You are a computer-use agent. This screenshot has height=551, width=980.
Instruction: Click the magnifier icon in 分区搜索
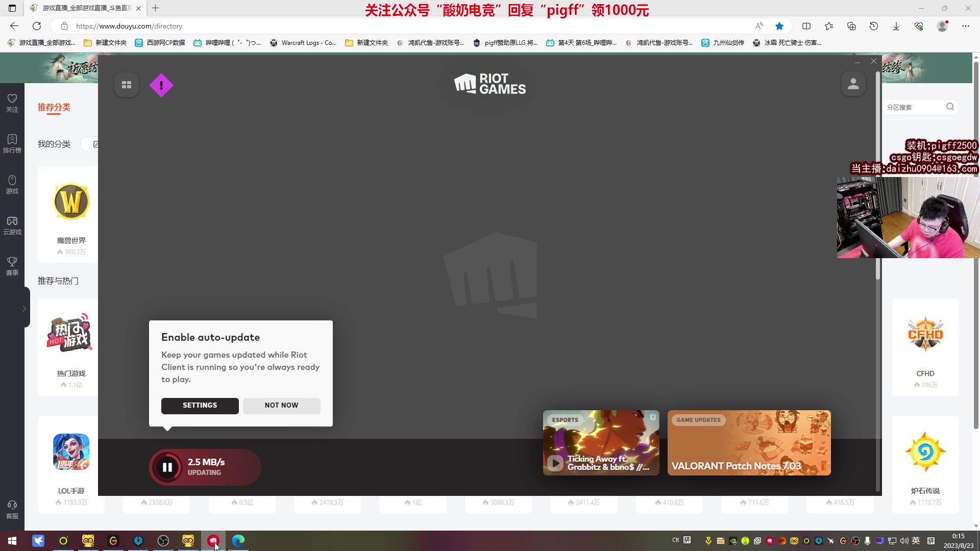point(950,107)
